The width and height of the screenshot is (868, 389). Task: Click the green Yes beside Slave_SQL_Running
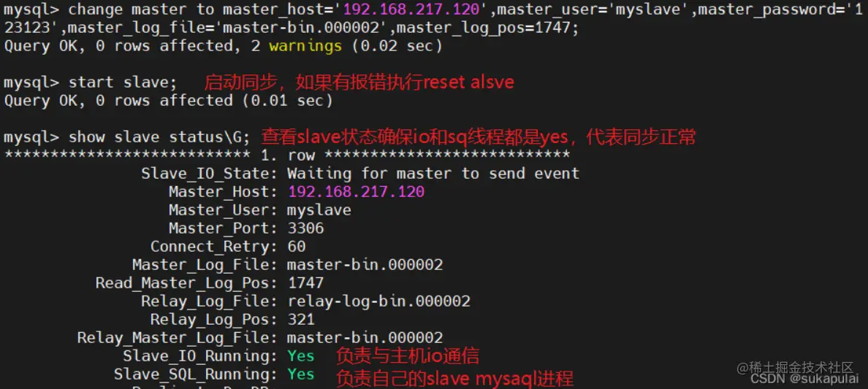pos(300,374)
